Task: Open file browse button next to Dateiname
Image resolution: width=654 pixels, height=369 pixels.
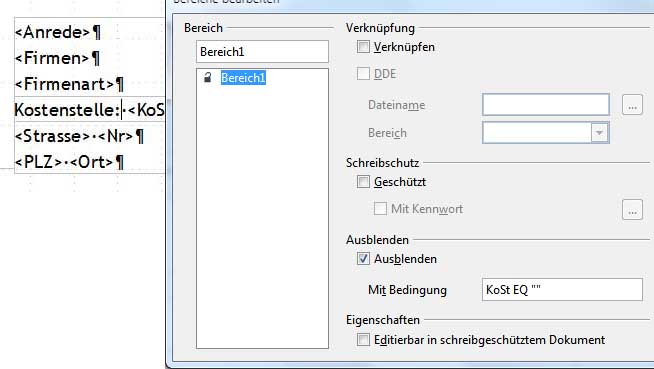Action: pos(632,105)
